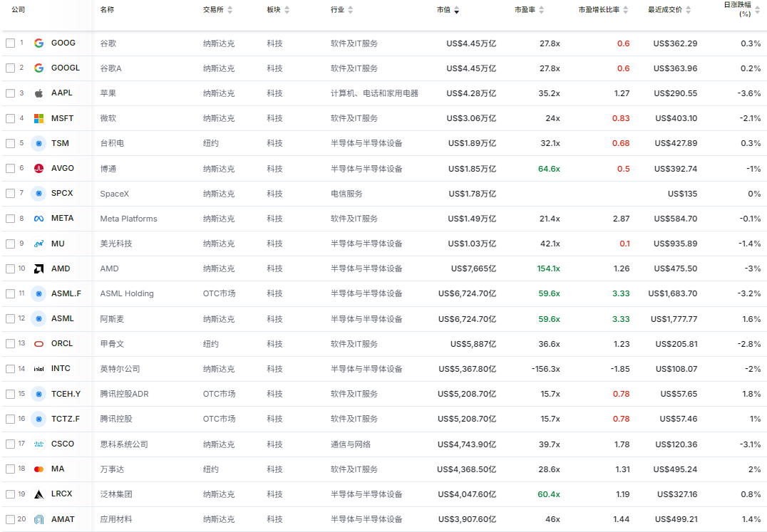
Task: Click the name Meta Platforms
Action: click(x=128, y=219)
